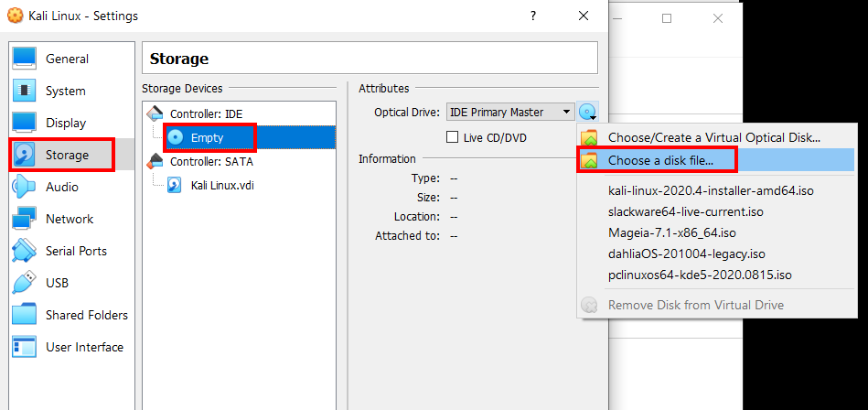Open the Shared Folders settings category
The width and height of the screenshot is (868, 410).
click(x=72, y=315)
